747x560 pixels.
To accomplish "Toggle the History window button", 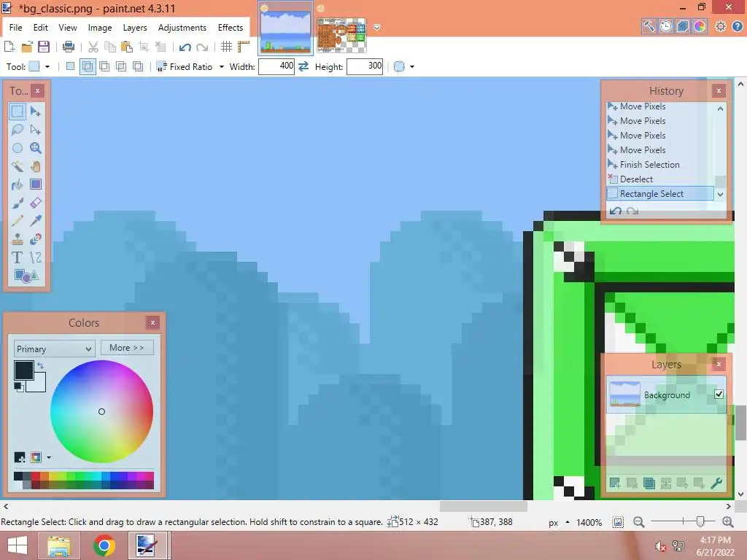I will 665,26.
